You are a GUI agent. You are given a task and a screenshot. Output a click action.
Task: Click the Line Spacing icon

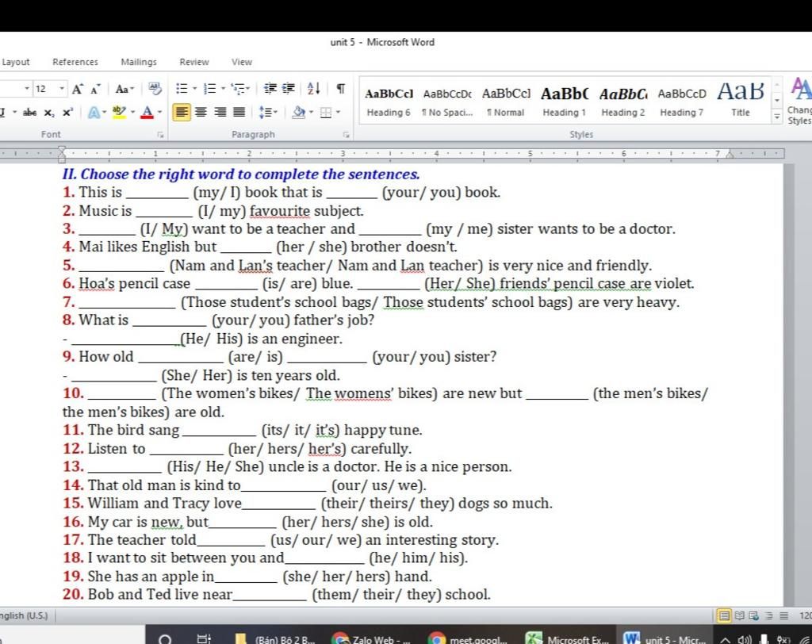click(265, 112)
